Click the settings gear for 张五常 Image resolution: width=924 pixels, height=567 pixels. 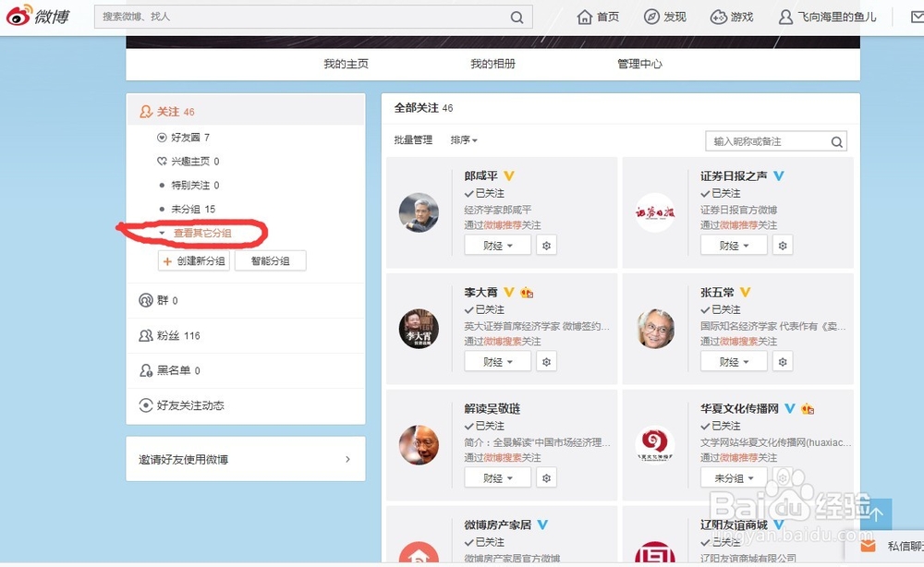783,361
